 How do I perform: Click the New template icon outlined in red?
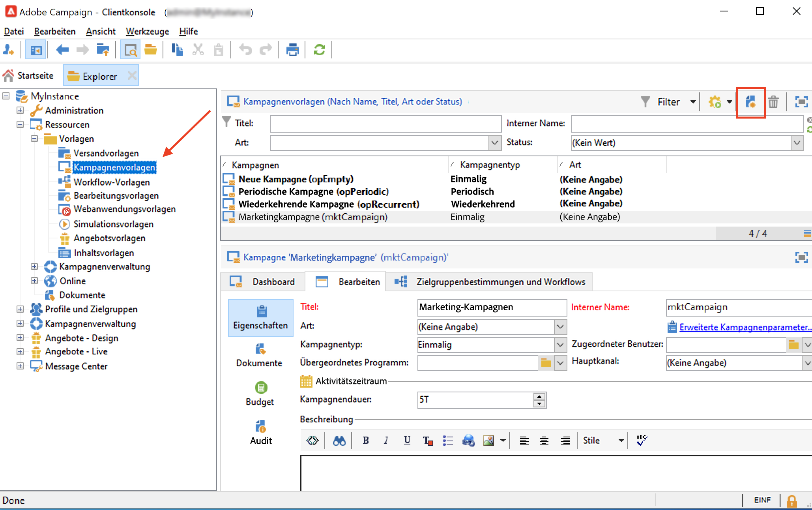[750, 102]
